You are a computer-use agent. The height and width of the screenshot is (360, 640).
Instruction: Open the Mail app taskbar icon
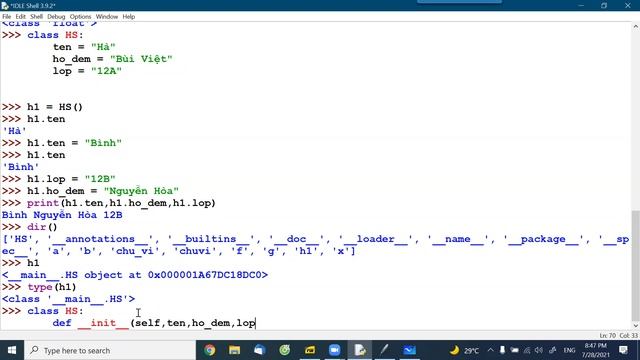tap(260, 350)
